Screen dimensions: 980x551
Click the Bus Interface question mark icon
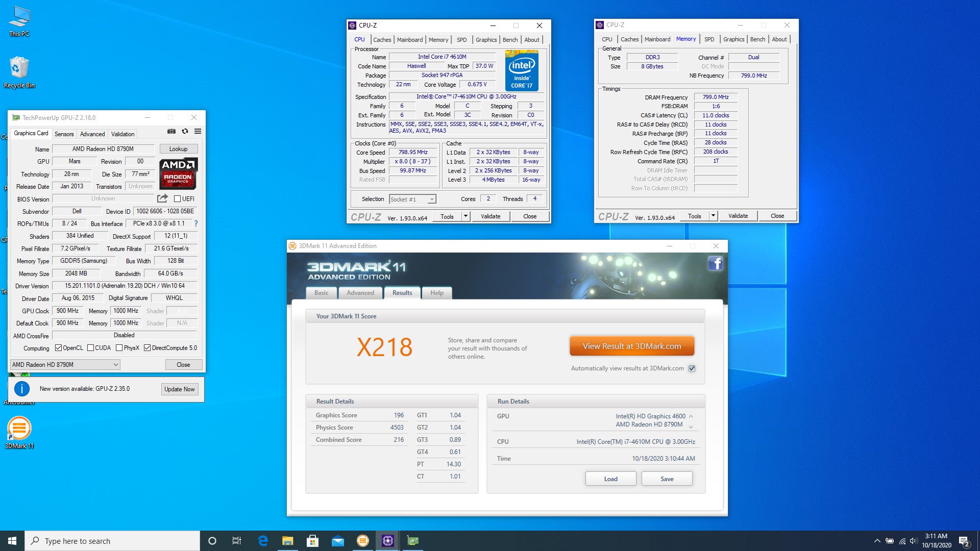pyautogui.click(x=196, y=223)
